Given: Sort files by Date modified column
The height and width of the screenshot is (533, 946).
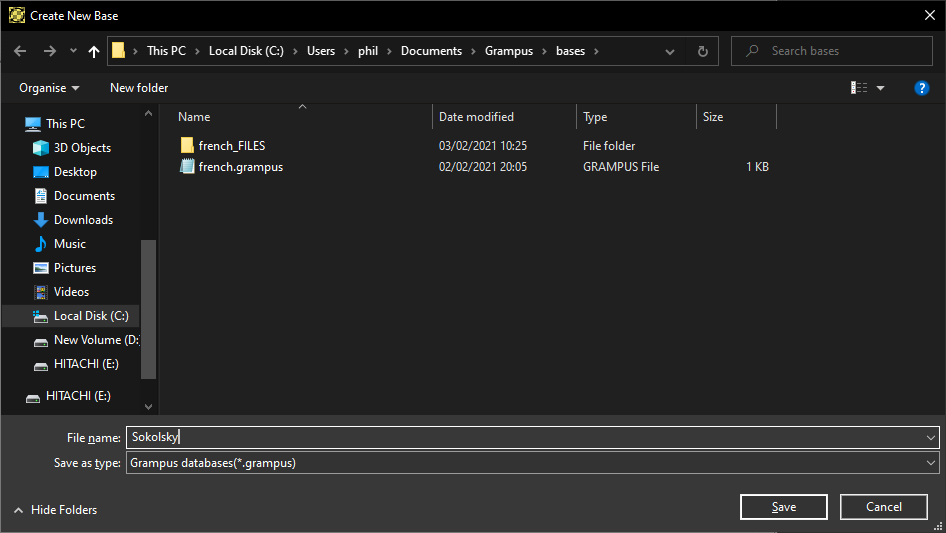Looking at the screenshot, I should (476, 117).
